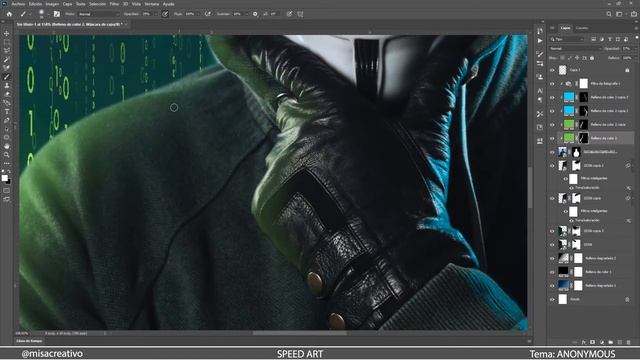
Task: Select the Hand tool
Action: coord(7,147)
